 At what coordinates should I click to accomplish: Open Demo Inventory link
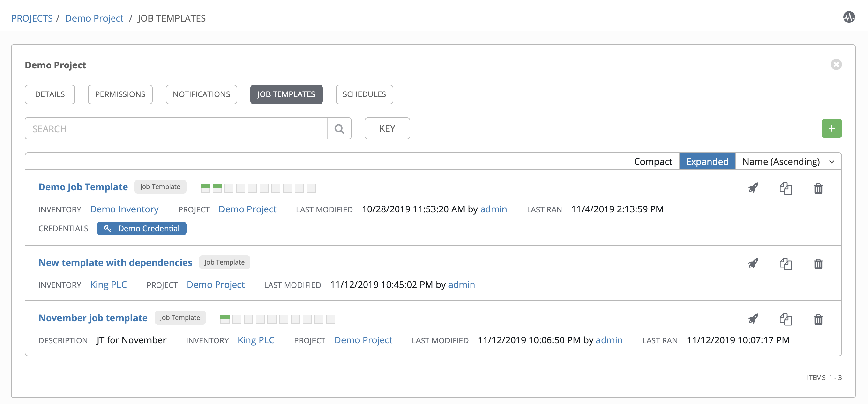(124, 209)
